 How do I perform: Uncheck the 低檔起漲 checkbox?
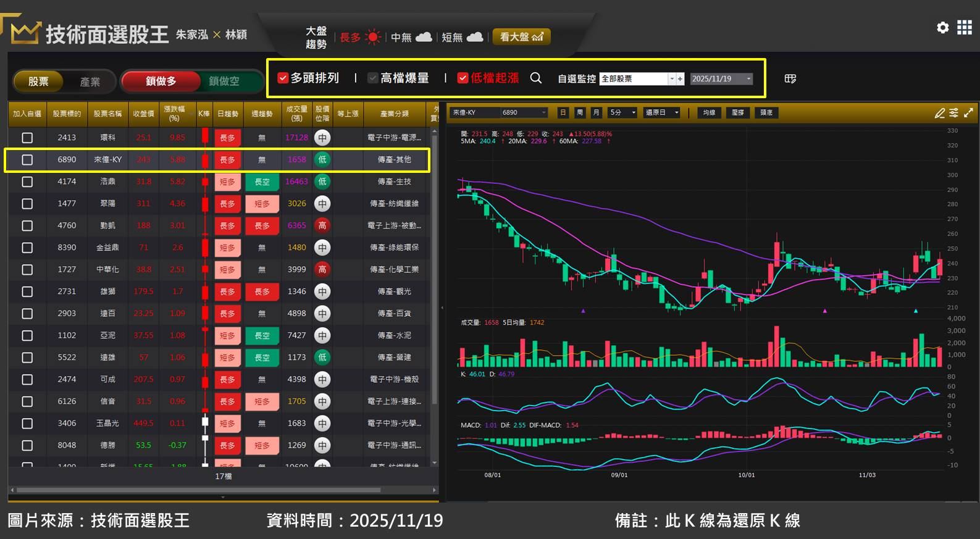coord(463,78)
